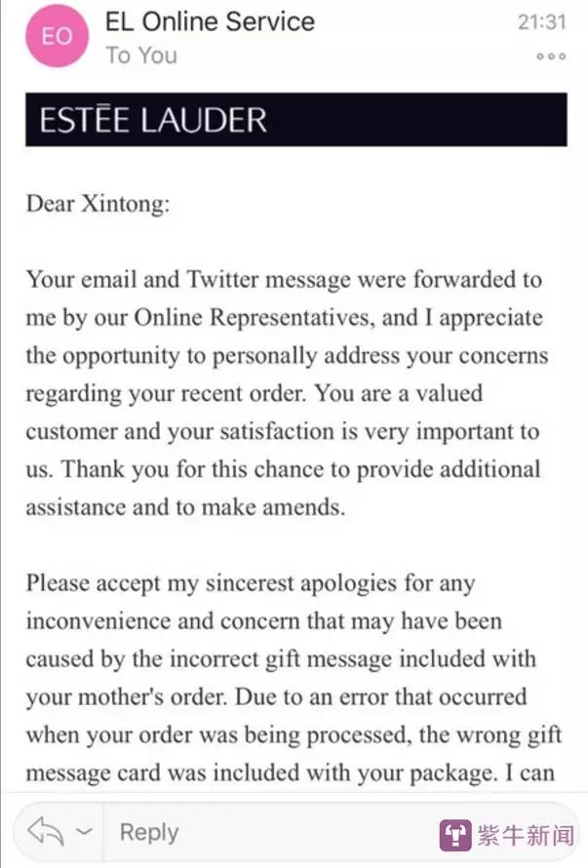Tap the 紫牛新闻 watermark text

(x=525, y=836)
